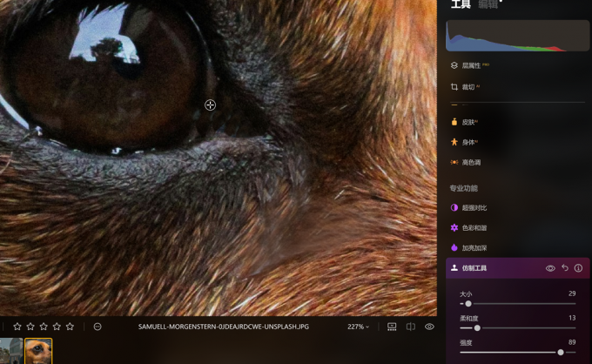Toggle the before/after compare view icon
This screenshot has height=364, width=592.
pyautogui.click(x=411, y=327)
